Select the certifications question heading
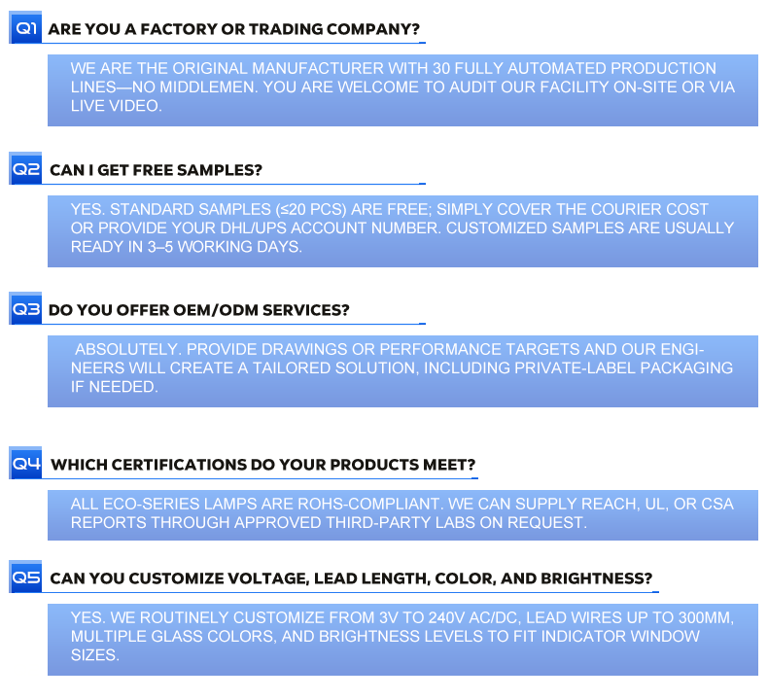 tap(263, 465)
